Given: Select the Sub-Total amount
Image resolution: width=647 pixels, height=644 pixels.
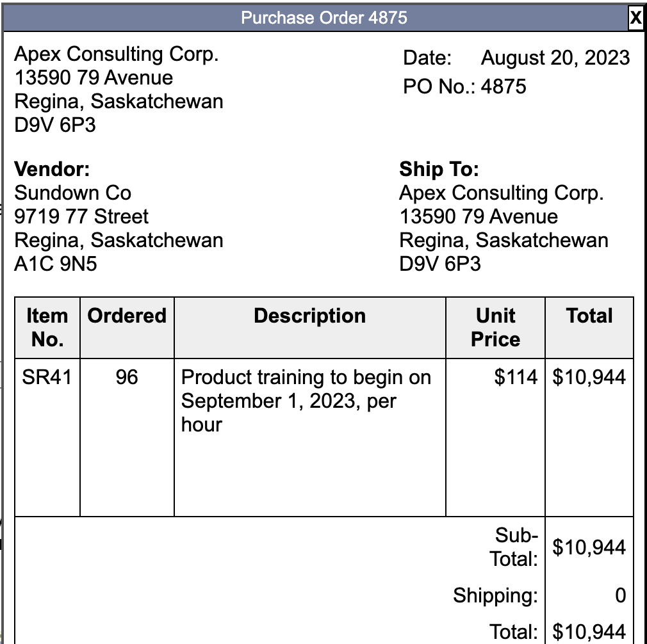Looking at the screenshot, I should click(x=589, y=547).
